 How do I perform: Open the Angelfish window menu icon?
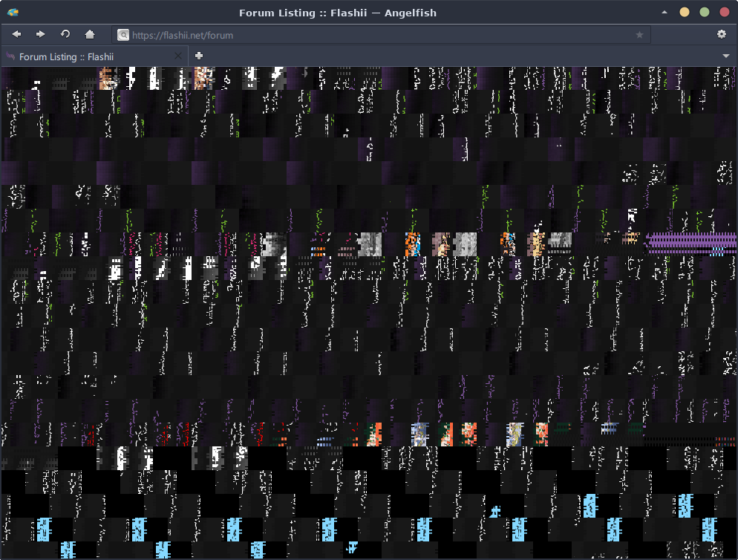pyautogui.click(x=13, y=12)
